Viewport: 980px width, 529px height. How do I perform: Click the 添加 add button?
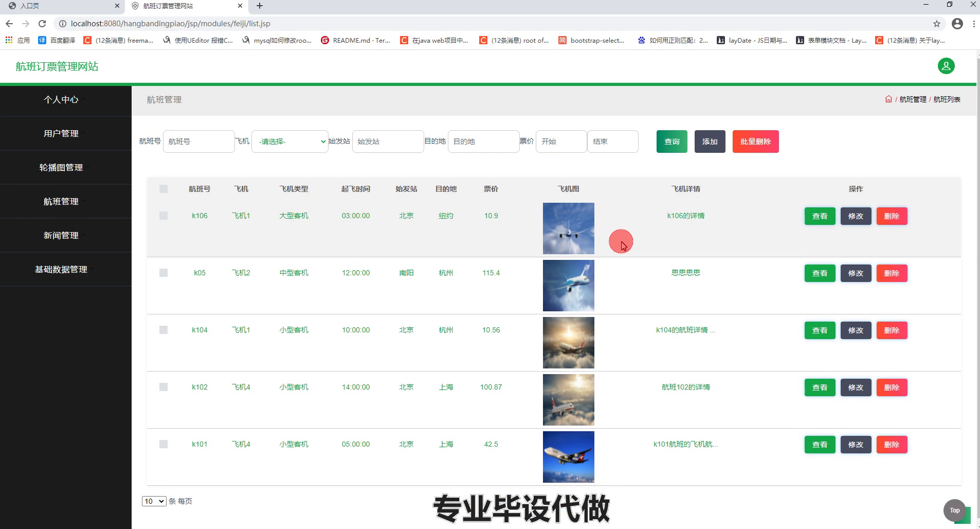pyautogui.click(x=710, y=142)
